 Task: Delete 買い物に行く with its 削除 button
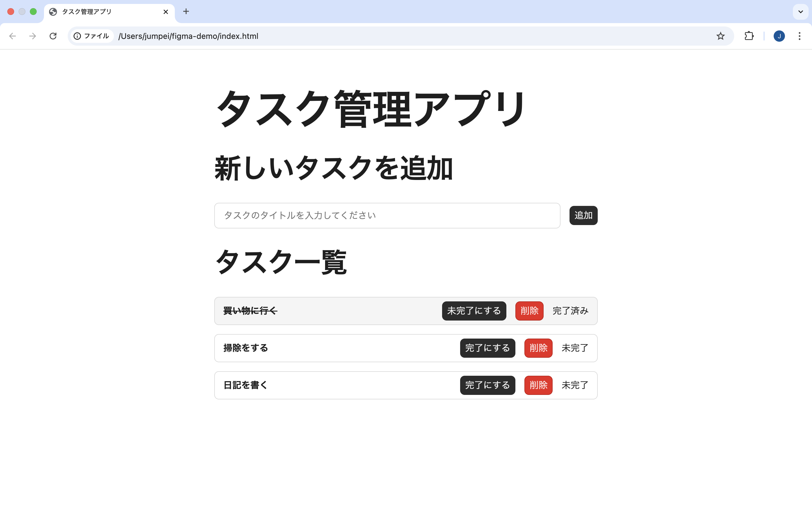coord(529,311)
